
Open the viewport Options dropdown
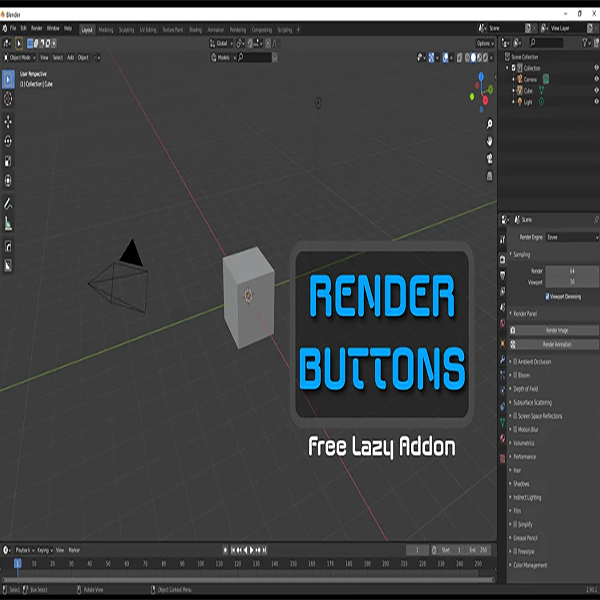tap(485, 43)
